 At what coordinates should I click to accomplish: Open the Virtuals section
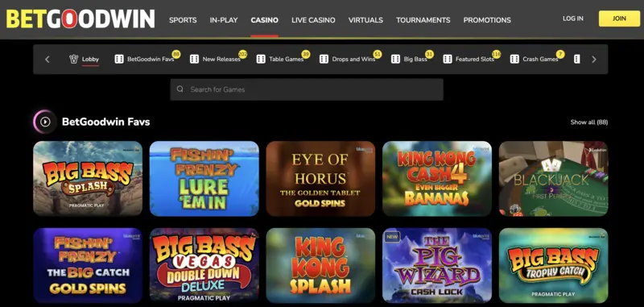(365, 19)
